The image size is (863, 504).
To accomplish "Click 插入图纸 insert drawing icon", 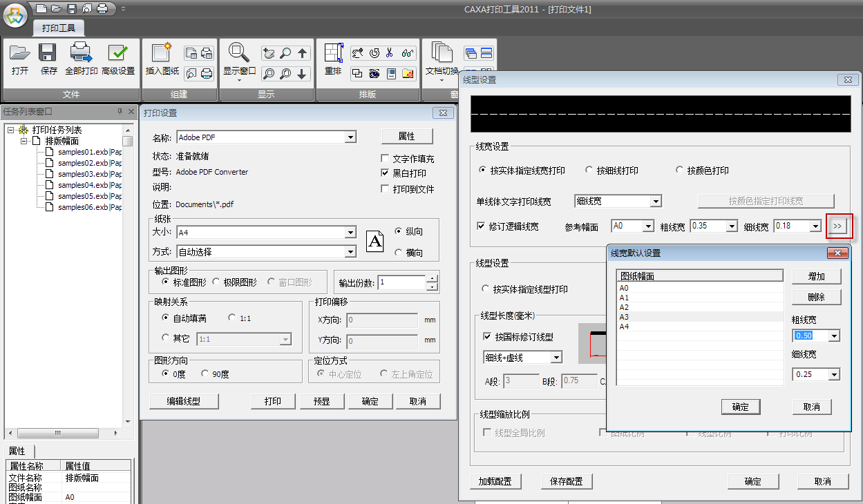I will point(162,54).
